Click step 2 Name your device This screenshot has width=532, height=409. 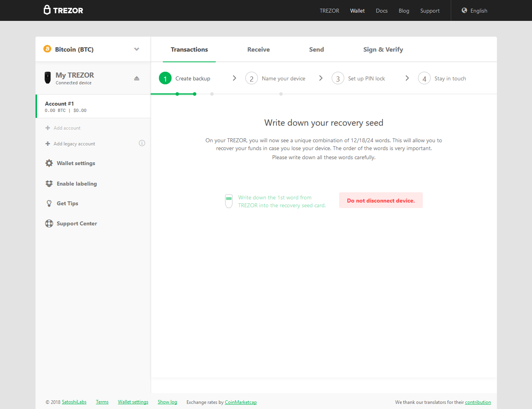coord(283,78)
